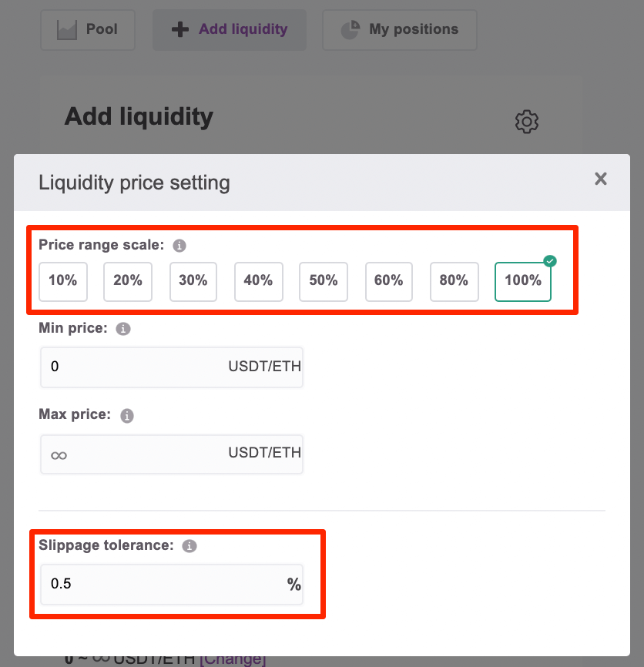Click the Price range scale info icon
Viewport: 644px width, 667px height.
[179, 246]
